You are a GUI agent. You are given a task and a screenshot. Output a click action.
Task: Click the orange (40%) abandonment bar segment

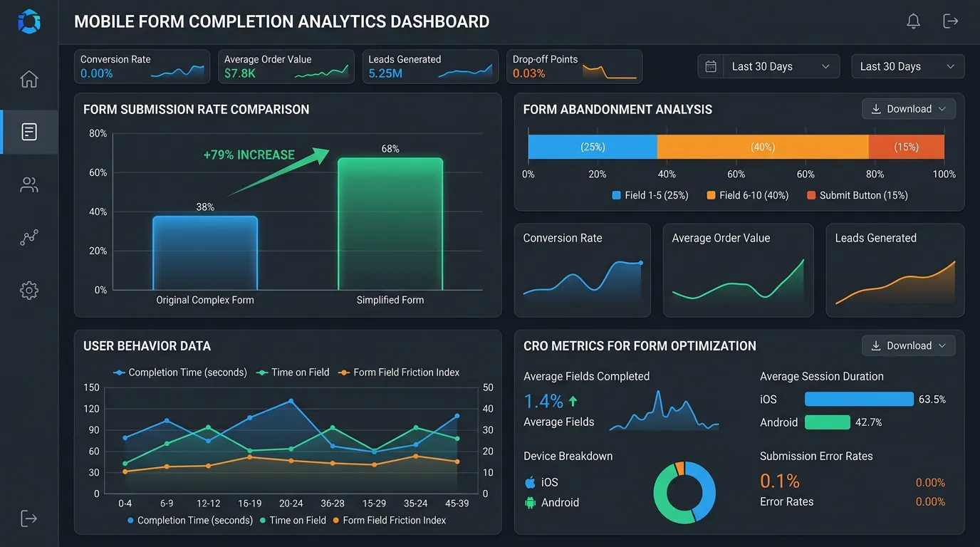click(x=763, y=147)
